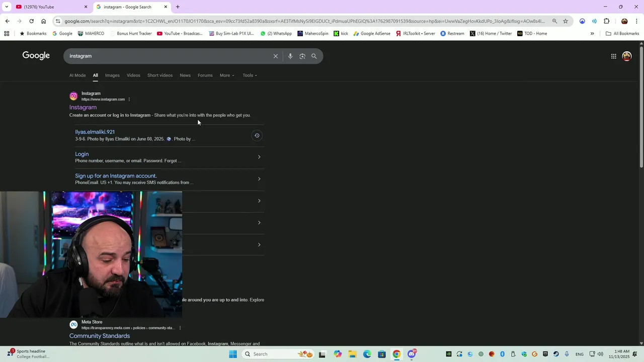Open the zoom magnifier in address bar
Image resolution: width=644 pixels, height=362 pixels.
[554, 21]
